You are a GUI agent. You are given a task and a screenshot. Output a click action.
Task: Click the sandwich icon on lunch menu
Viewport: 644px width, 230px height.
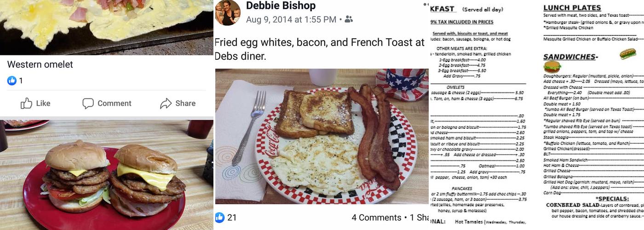627,53
